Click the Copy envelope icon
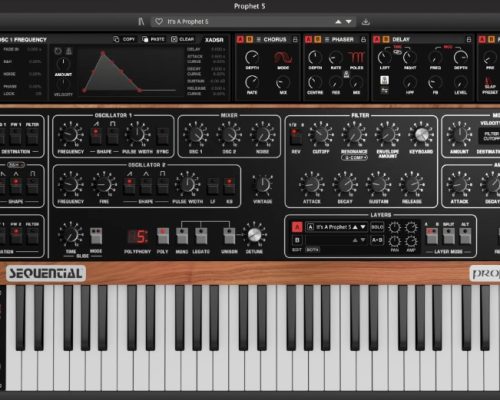 pyautogui.click(x=116, y=39)
